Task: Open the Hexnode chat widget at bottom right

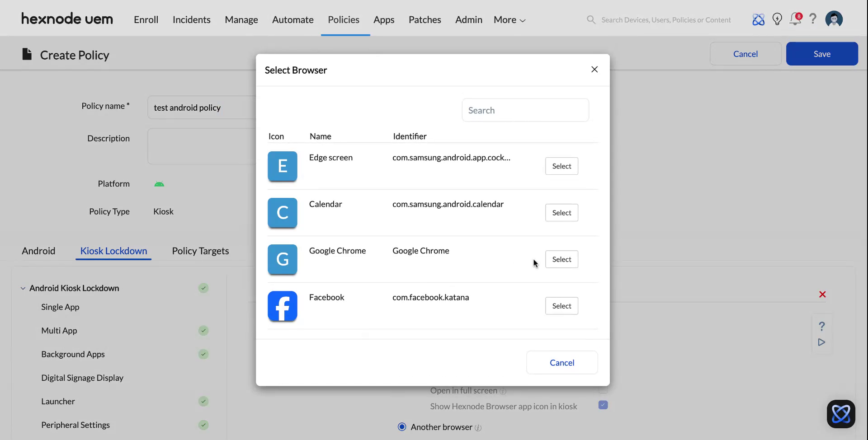Action: [841, 414]
